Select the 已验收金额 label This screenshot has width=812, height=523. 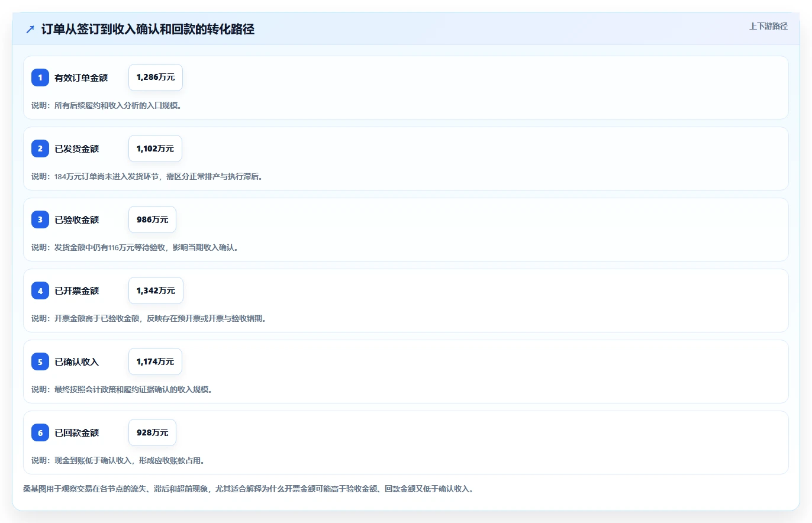click(x=77, y=219)
